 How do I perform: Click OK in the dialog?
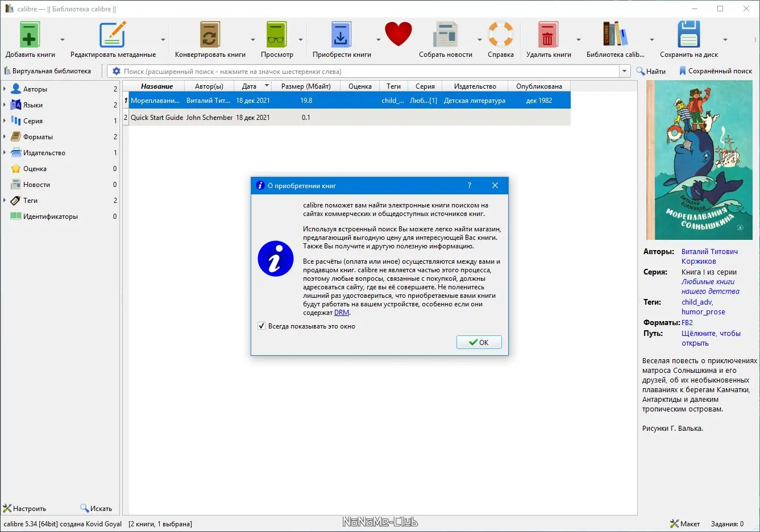[x=479, y=342]
